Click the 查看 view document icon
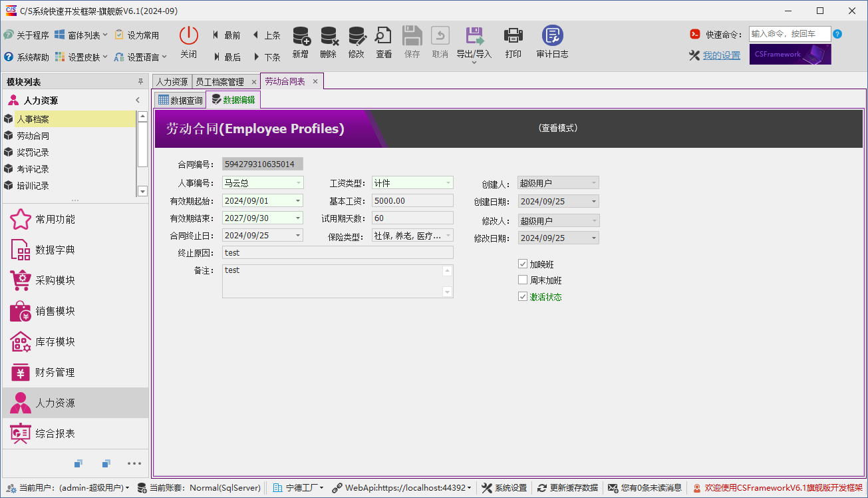This screenshot has height=498, width=868. [x=384, y=36]
